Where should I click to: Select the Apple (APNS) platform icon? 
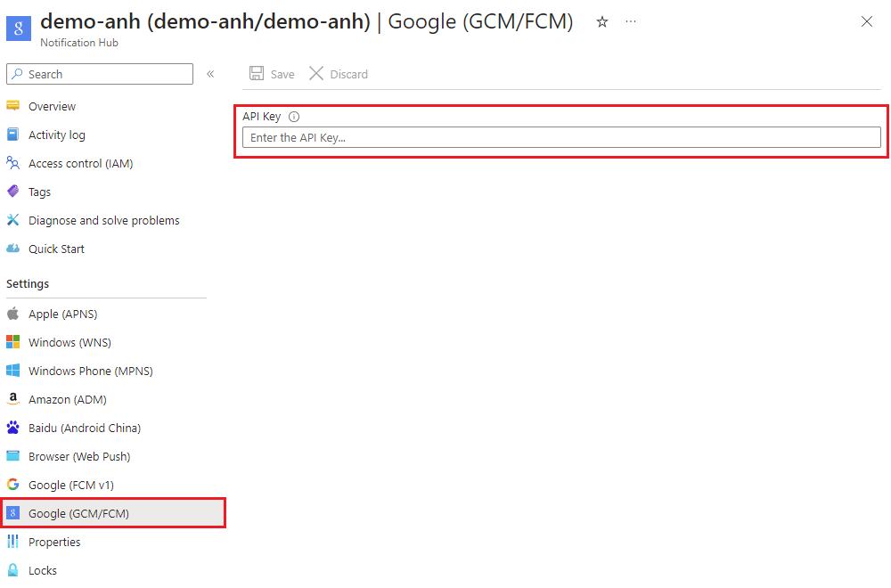14,314
